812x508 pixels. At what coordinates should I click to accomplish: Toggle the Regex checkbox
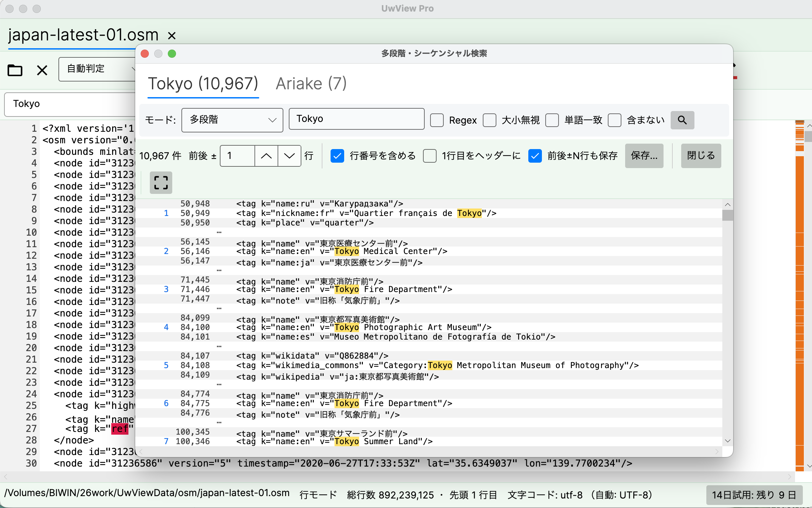click(437, 120)
